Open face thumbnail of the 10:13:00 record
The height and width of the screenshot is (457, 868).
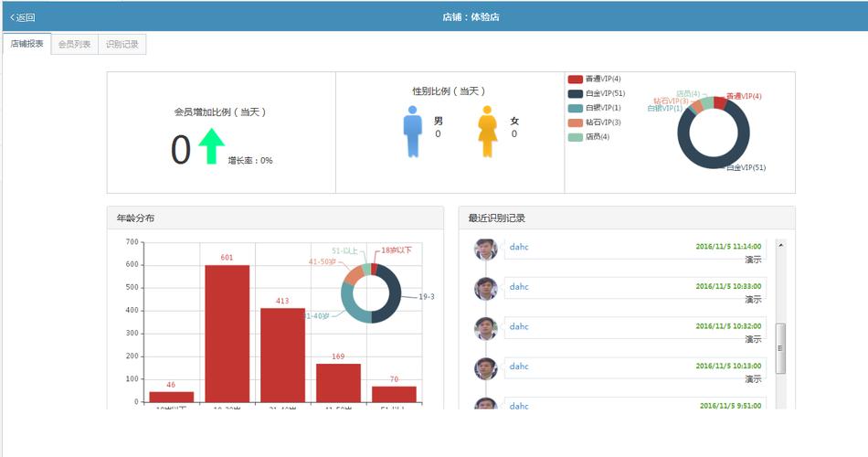486,369
